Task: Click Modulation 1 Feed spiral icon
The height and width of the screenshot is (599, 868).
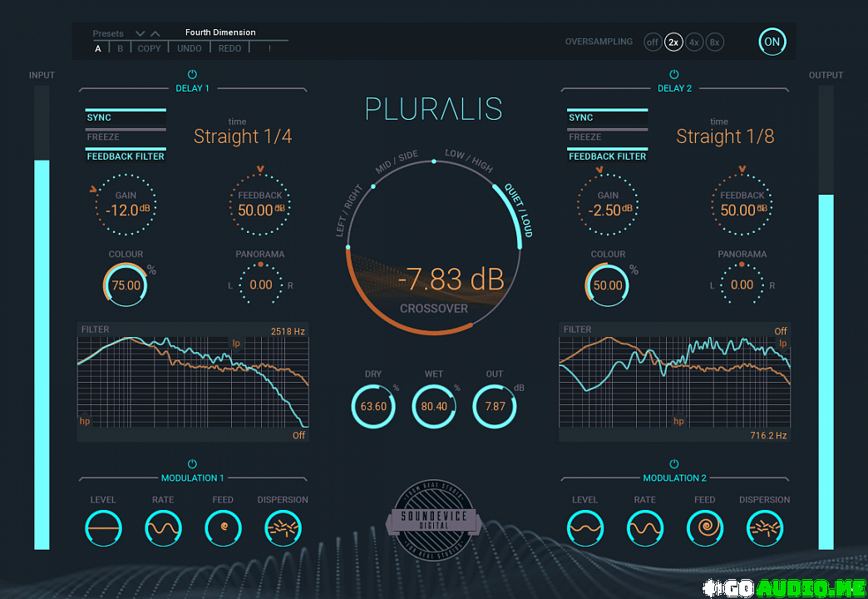Action: [223, 528]
